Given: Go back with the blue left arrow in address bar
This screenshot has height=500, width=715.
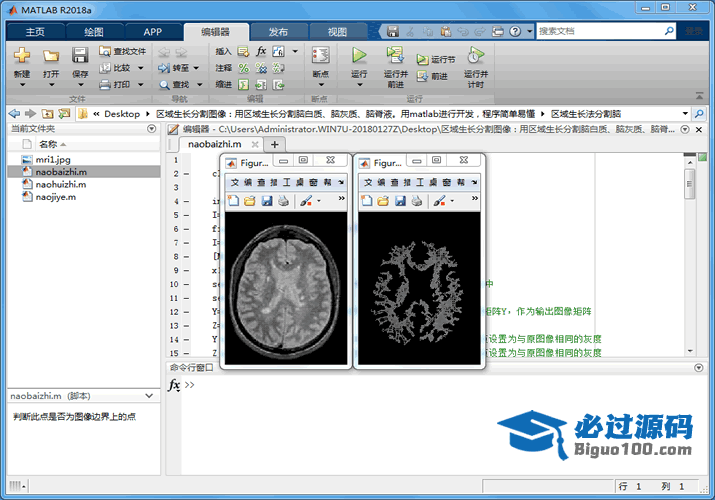Looking at the screenshot, I should point(14,113).
